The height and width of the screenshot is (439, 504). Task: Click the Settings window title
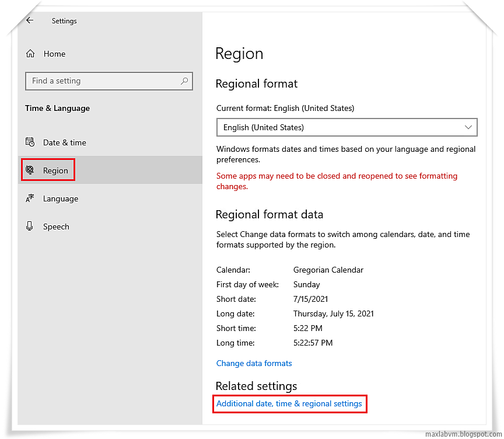[64, 21]
